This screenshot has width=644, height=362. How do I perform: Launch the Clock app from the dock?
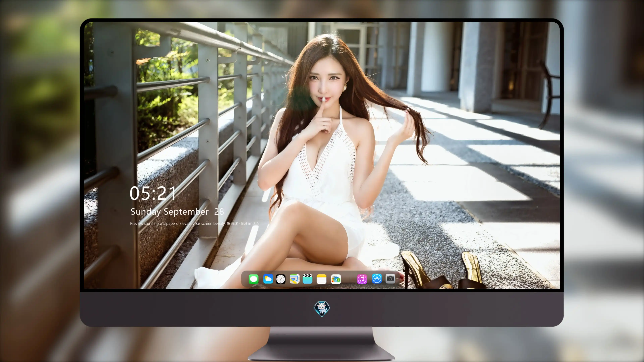[281, 279]
